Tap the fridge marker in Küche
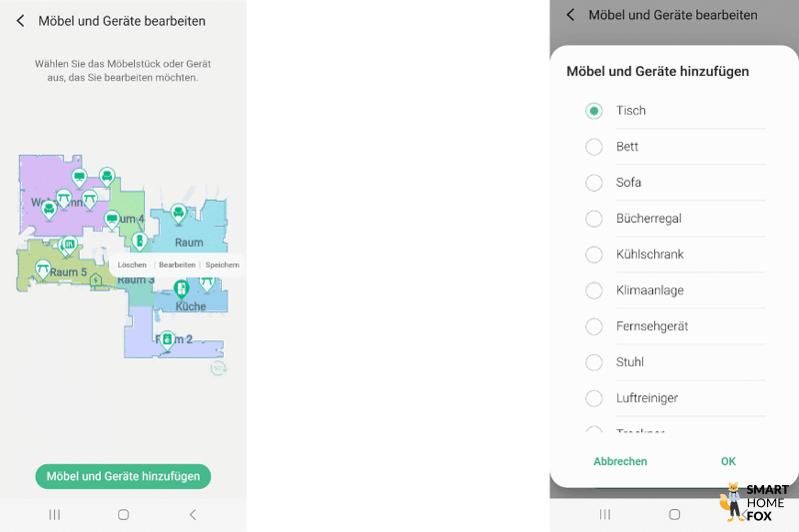The height and width of the screenshot is (532, 799). coord(182,288)
